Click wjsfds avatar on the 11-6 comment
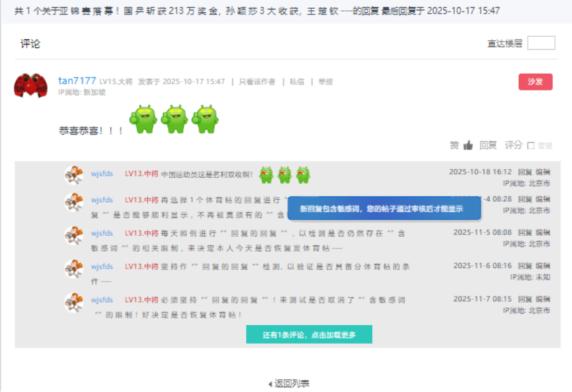The image size is (572, 392). [x=74, y=269]
